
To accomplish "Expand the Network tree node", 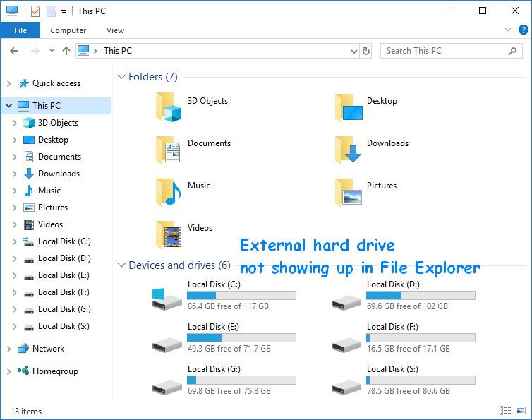I will [x=8, y=349].
